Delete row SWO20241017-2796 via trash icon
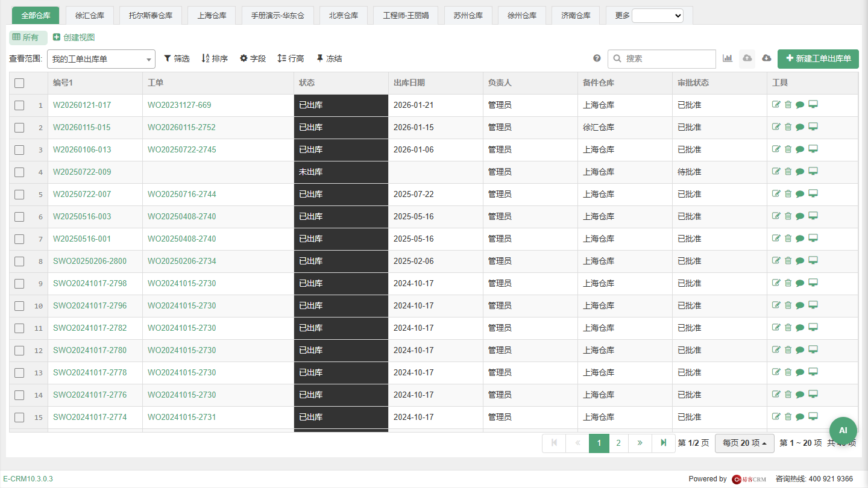 (x=788, y=305)
